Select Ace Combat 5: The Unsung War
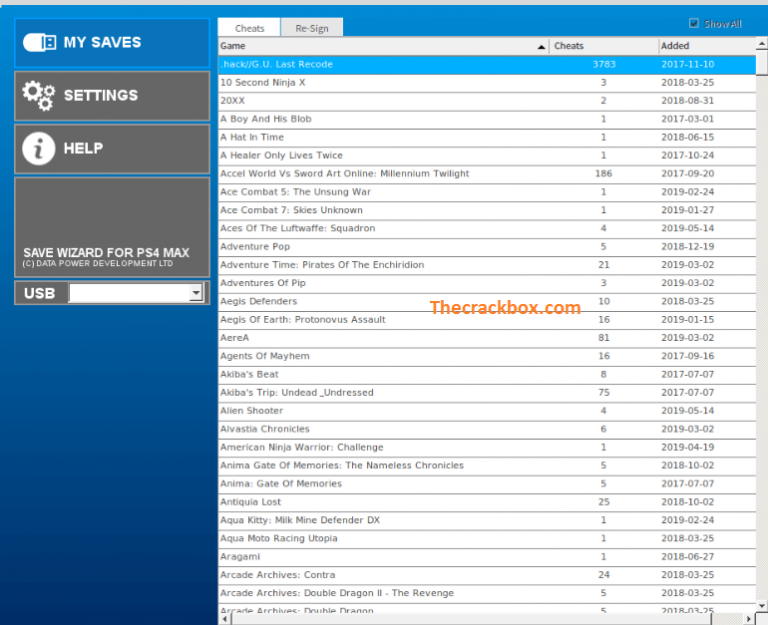Screen dimensions: 768x625 [x=487, y=192]
